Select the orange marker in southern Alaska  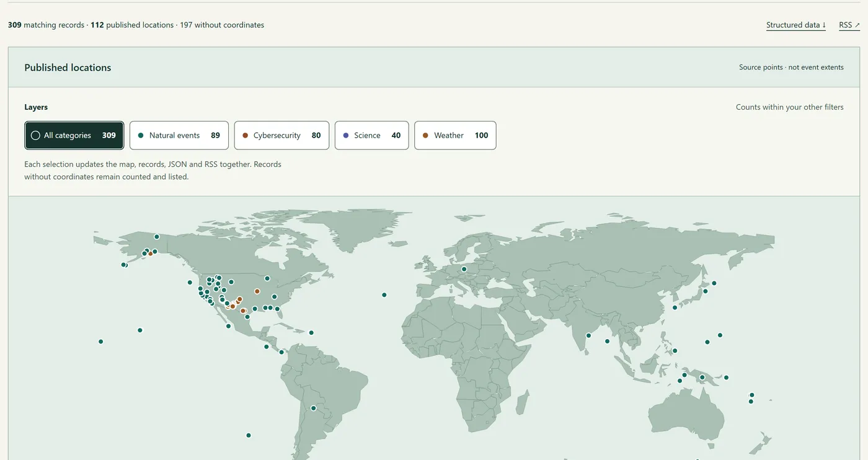click(x=150, y=254)
